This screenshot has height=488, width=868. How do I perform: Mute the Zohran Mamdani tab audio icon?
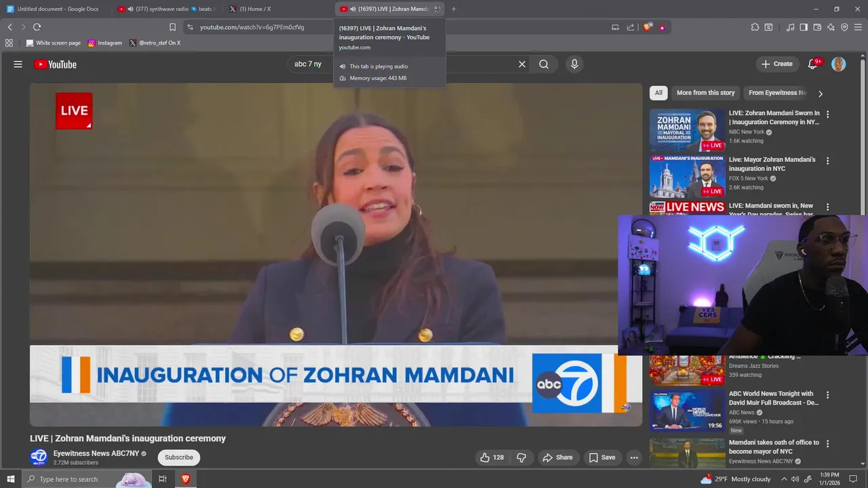click(x=353, y=9)
